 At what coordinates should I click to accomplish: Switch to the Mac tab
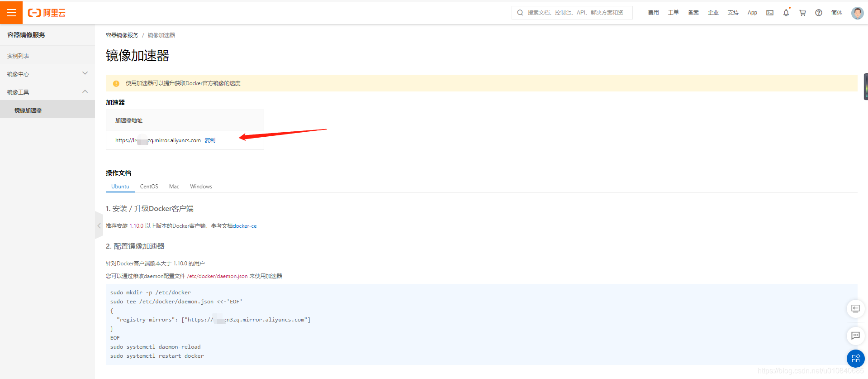(174, 187)
